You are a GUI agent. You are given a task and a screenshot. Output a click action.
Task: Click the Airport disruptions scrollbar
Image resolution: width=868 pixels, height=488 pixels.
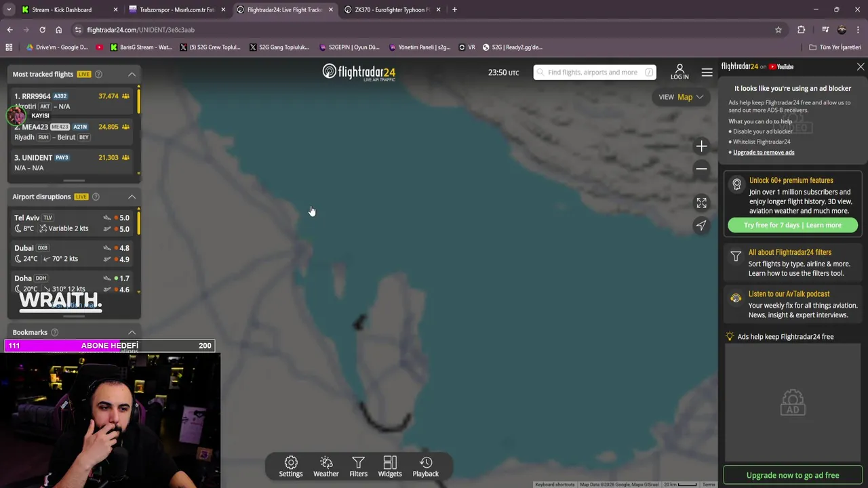139,222
